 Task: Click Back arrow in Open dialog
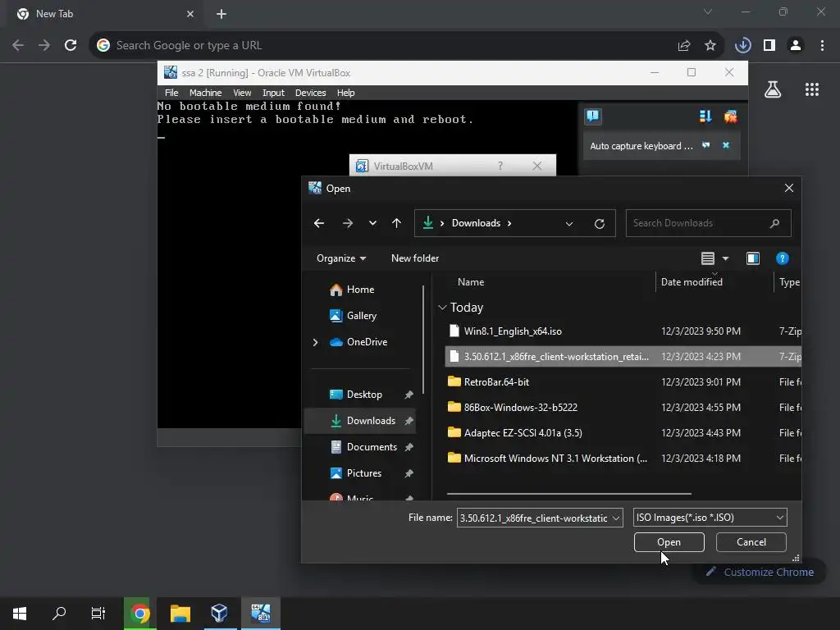(319, 223)
